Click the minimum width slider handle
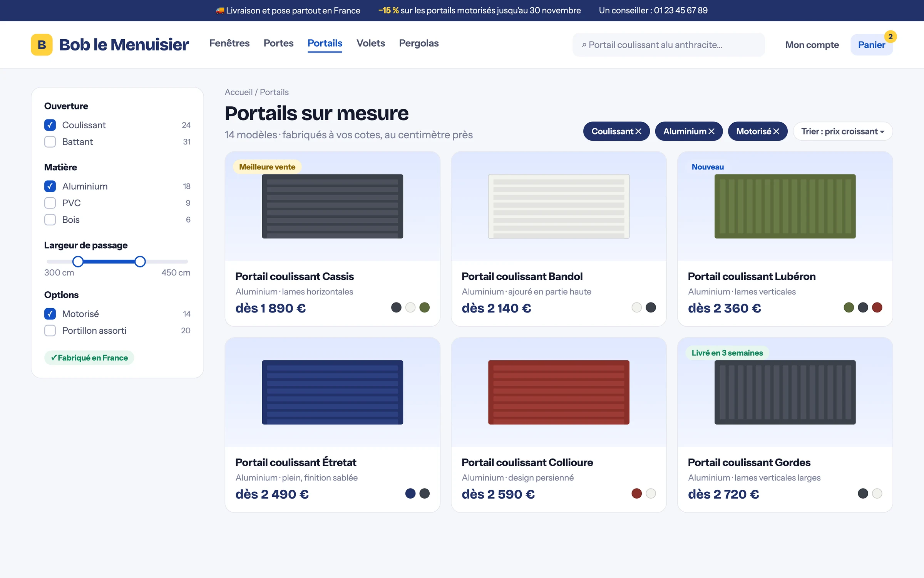The width and height of the screenshot is (924, 578). (78, 262)
